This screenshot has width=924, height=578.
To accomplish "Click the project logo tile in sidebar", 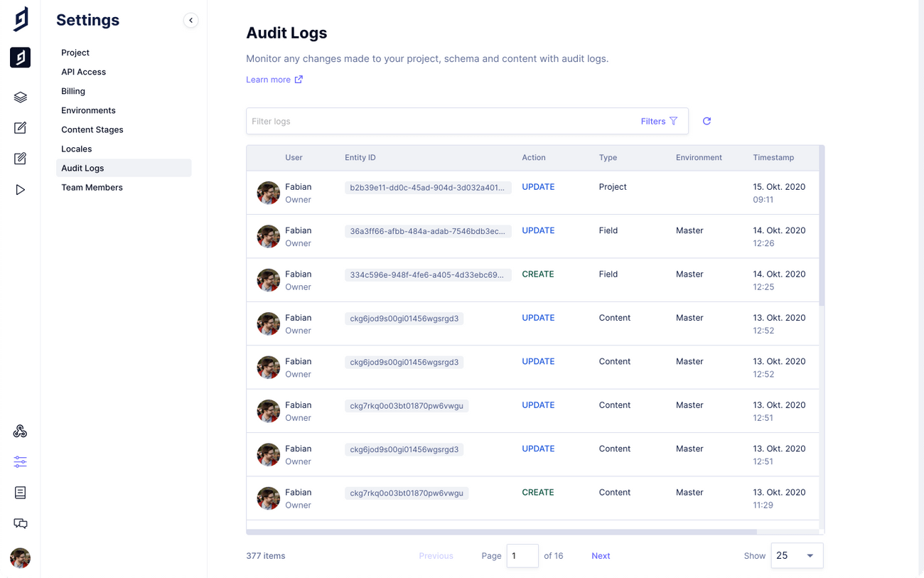I will (x=20, y=58).
